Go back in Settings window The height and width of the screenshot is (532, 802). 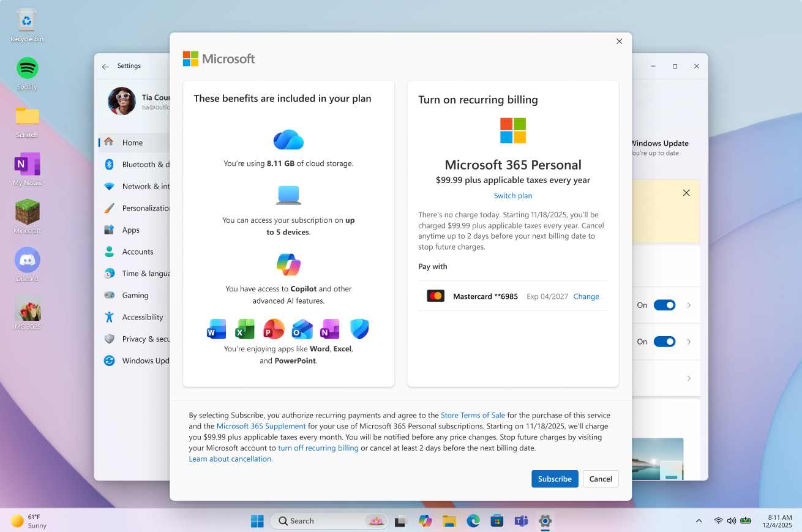point(105,66)
